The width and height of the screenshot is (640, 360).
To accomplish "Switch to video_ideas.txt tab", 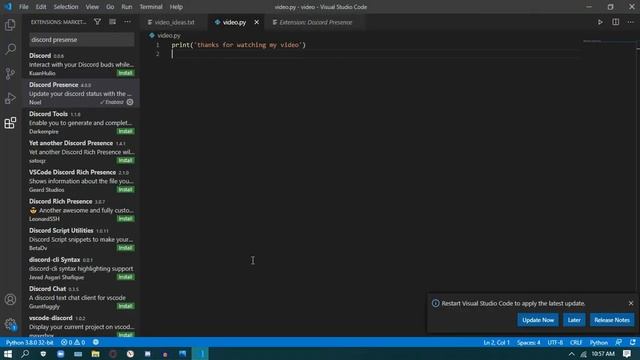I will (174, 22).
